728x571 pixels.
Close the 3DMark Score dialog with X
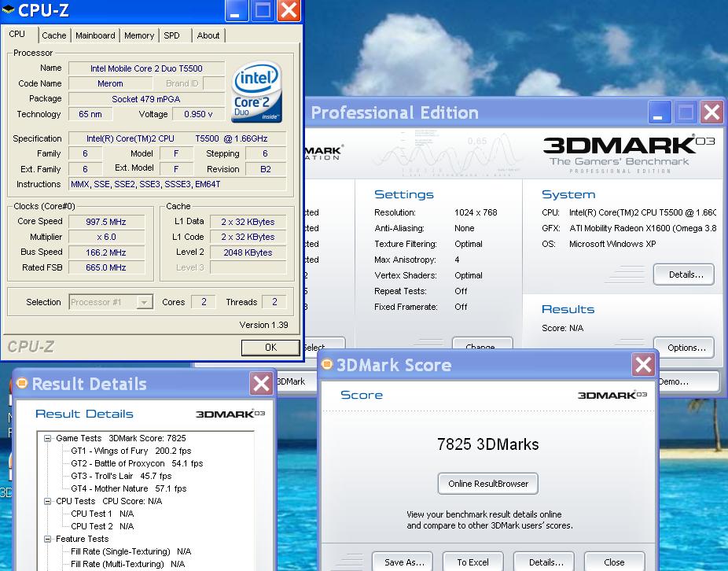pos(643,365)
